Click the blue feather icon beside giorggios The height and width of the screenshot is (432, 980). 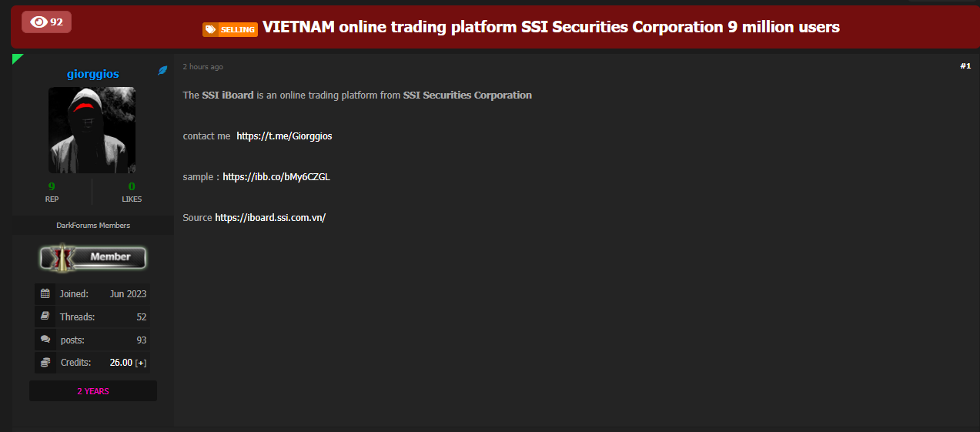(x=162, y=71)
